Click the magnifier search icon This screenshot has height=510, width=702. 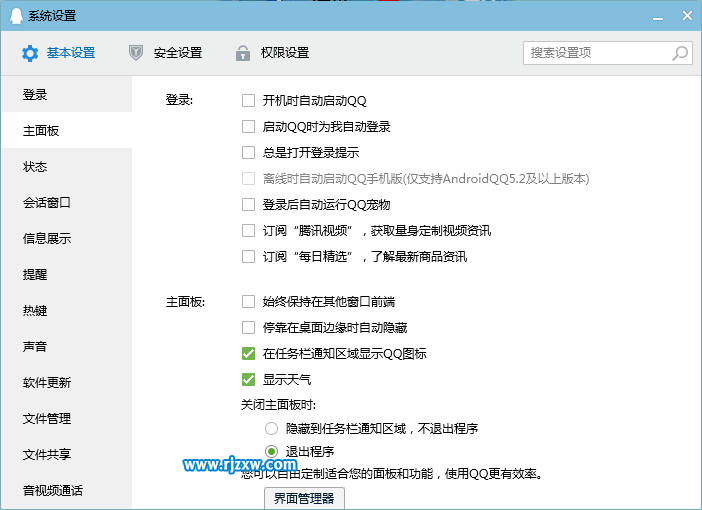point(680,53)
